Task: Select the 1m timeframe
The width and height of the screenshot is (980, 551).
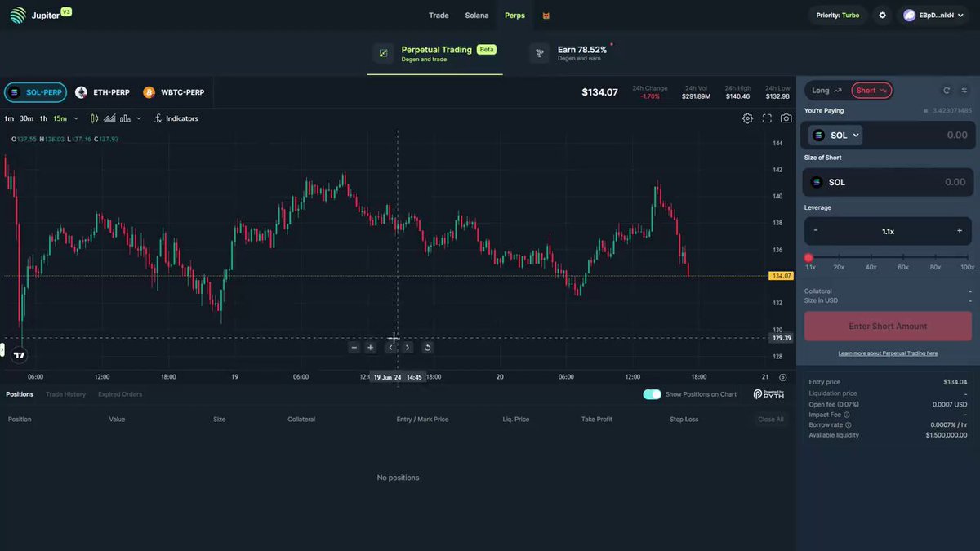Action: click(x=9, y=118)
